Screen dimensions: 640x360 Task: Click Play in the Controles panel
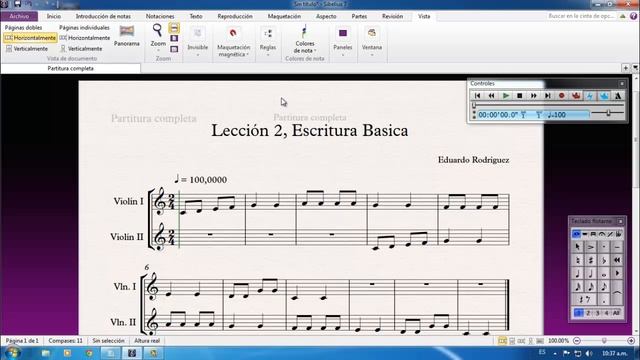(506, 96)
